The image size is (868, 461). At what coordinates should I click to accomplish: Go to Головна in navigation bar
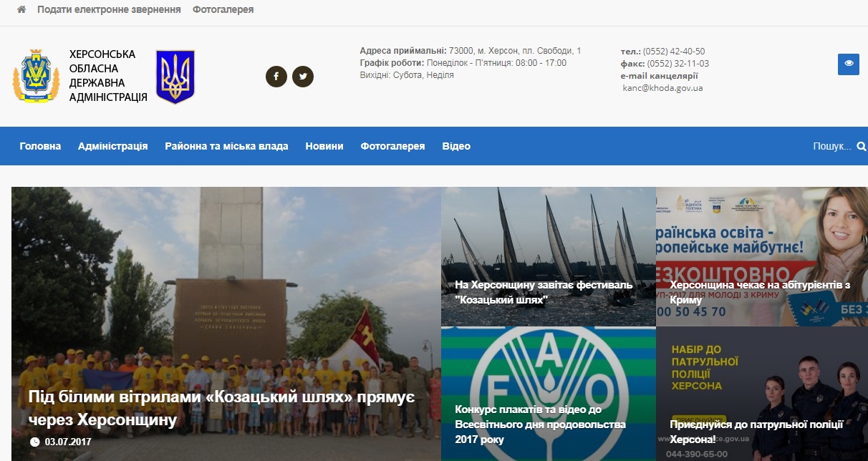pyautogui.click(x=40, y=146)
